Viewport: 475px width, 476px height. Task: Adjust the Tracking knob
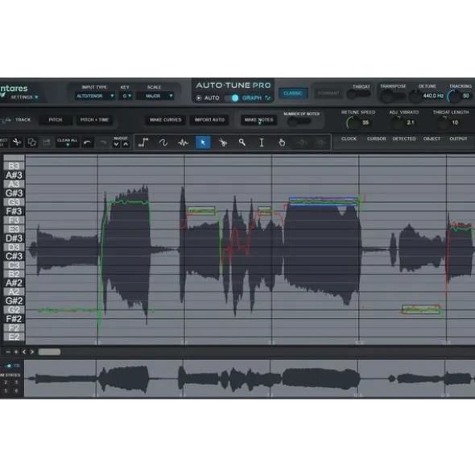tap(455, 97)
